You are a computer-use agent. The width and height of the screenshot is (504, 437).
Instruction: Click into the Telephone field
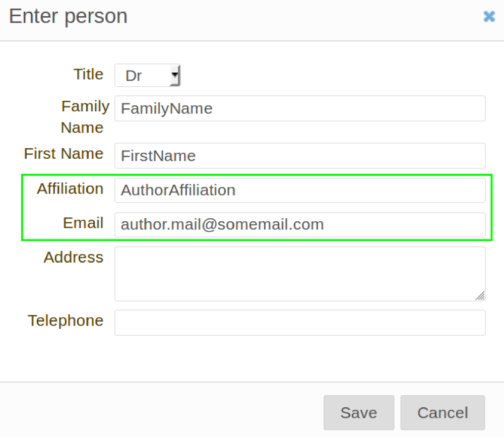300,323
